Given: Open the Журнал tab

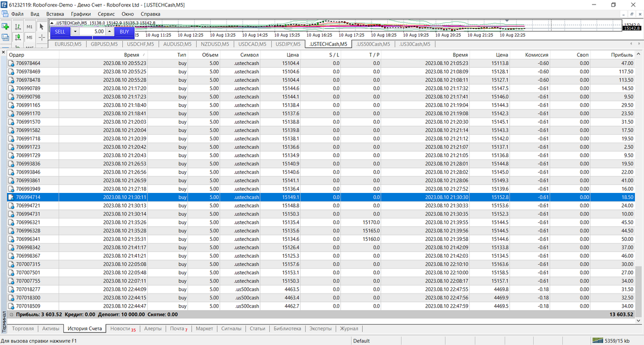Looking at the screenshot, I should tap(349, 329).
